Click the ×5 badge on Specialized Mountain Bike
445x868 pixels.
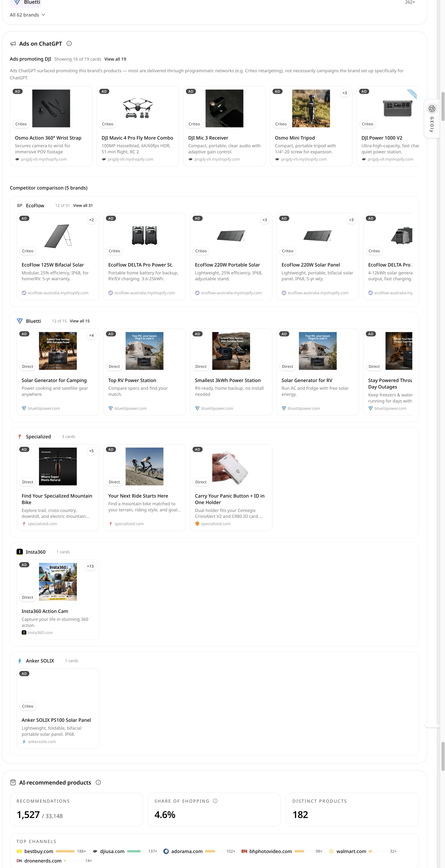[91, 451]
